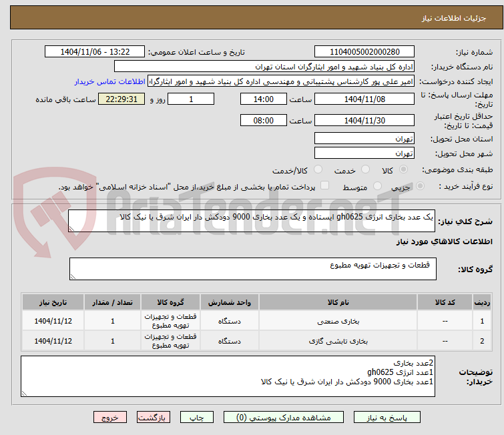The height and width of the screenshot is (435, 504).
Task: Click the remaining days field showing 1
Action: click(191, 99)
